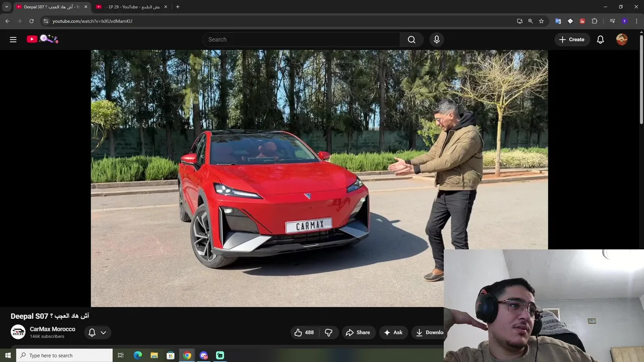Click the video player to pause
This screenshot has height=362, width=644.
pos(319,178)
